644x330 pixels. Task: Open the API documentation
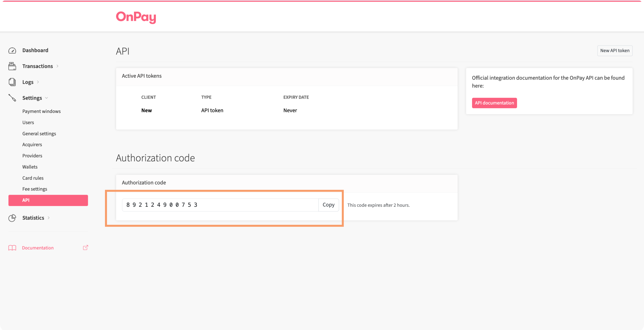[x=494, y=103]
